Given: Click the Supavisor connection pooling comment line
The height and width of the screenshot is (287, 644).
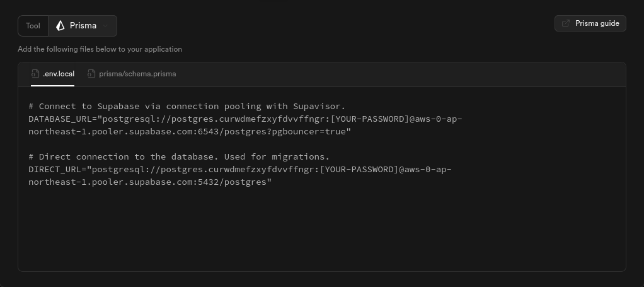Looking at the screenshot, I should point(187,106).
